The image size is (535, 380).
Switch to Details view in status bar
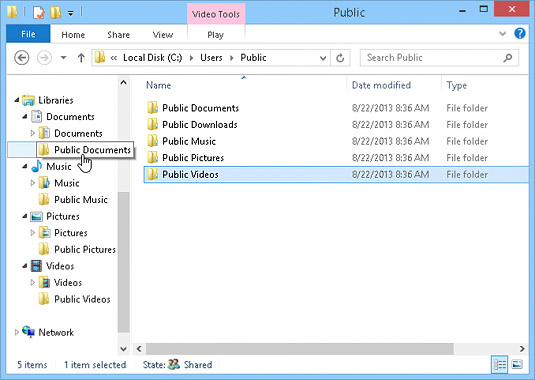point(500,365)
